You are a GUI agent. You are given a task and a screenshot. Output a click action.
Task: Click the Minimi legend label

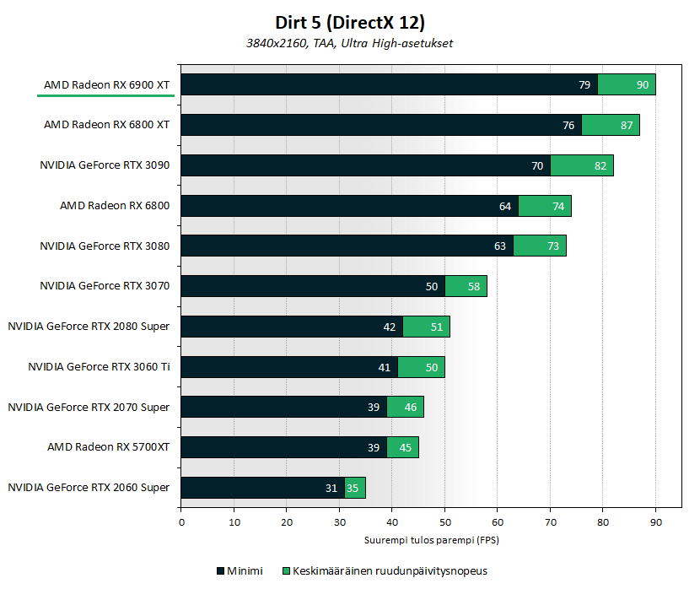pos(245,571)
